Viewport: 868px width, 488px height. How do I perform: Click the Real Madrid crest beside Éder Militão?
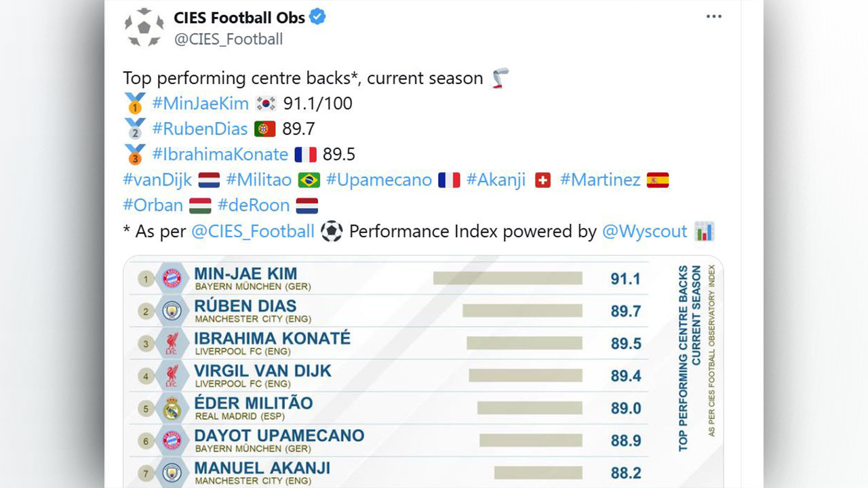[172, 409]
